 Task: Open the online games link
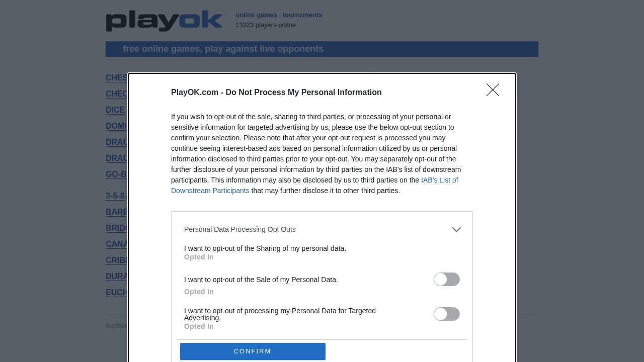point(256,15)
